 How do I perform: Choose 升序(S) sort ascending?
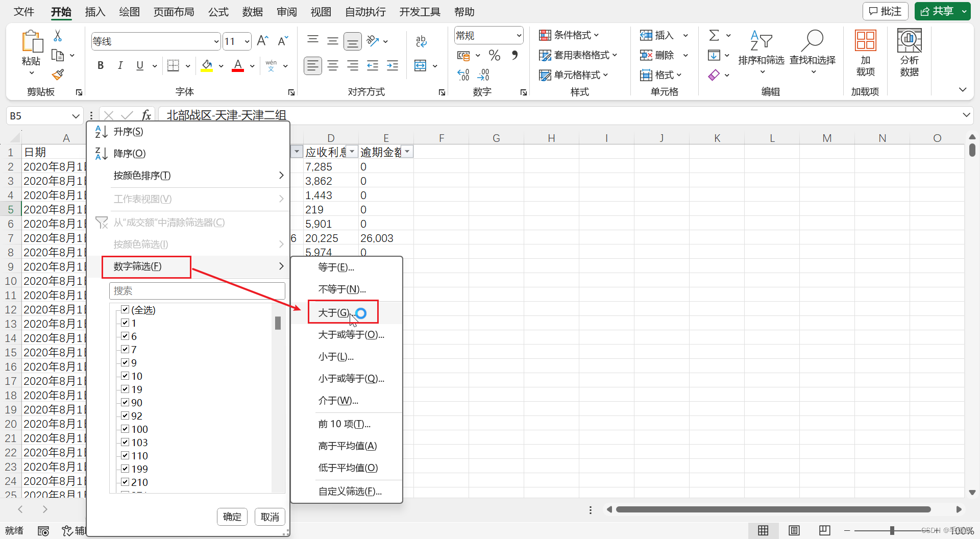188,132
